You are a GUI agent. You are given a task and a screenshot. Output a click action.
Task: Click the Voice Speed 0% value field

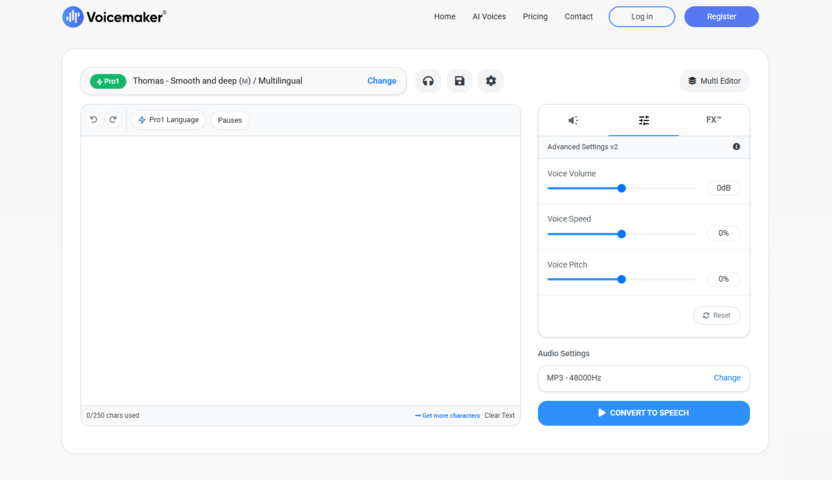point(723,233)
